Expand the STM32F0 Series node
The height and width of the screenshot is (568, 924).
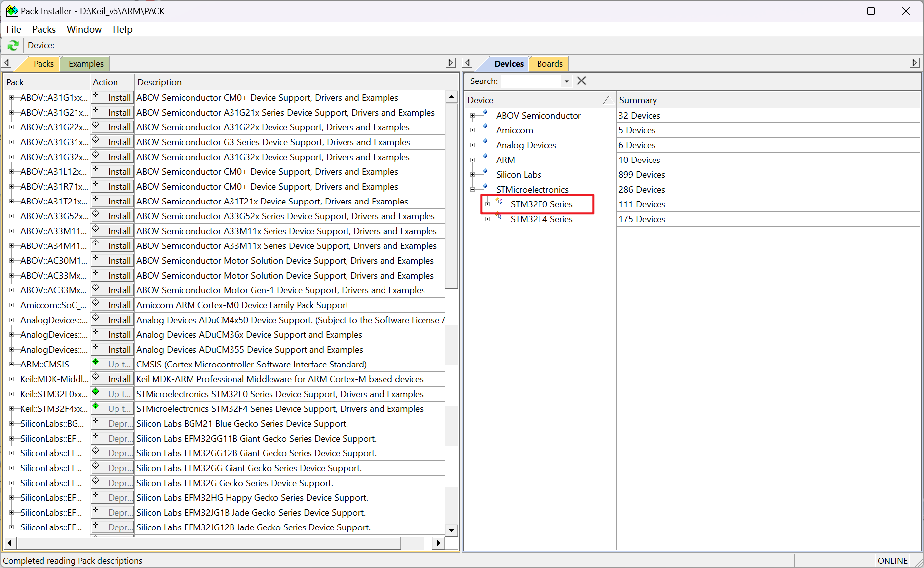[487, 204]
